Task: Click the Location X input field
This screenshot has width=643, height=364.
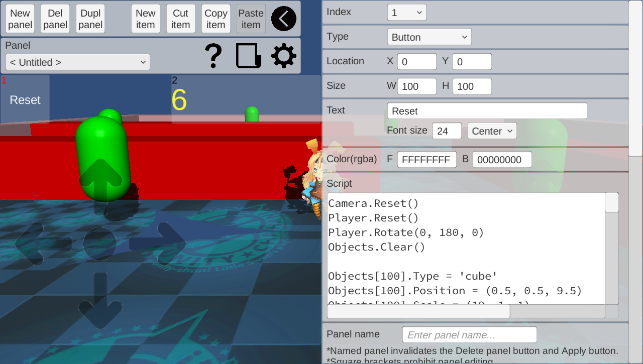Action: (417, 62)
